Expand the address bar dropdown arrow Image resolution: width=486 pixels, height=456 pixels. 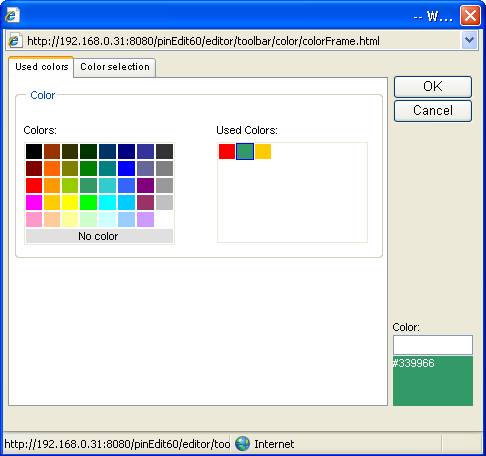point(470,40)
